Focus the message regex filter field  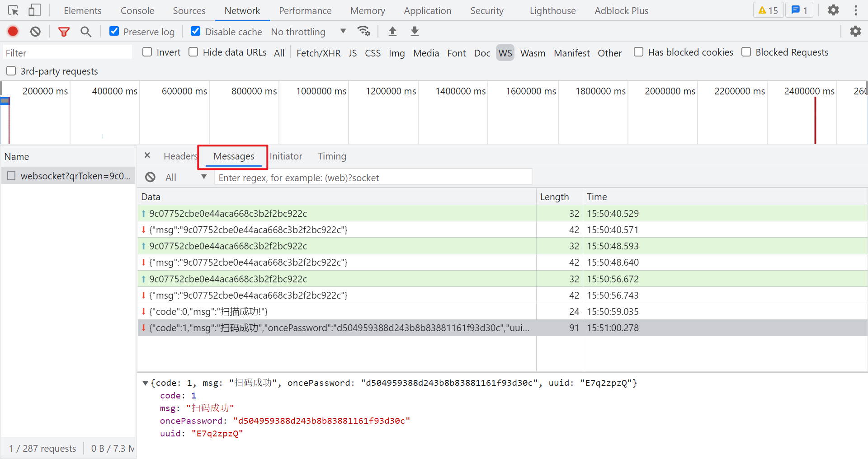tap(373, 178)
